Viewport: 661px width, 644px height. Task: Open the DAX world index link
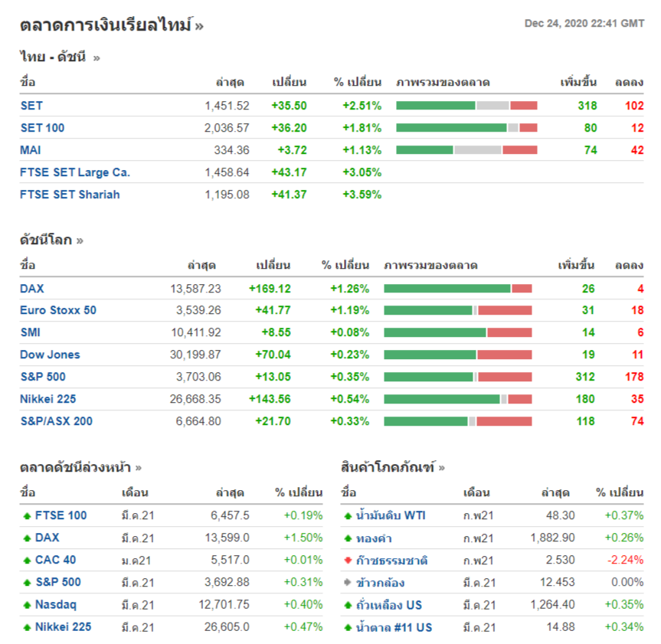32,288
